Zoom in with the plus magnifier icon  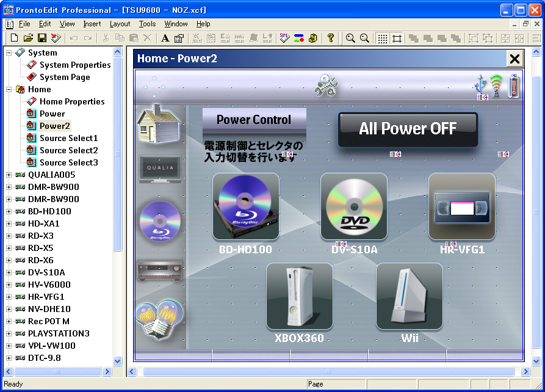[350, 38]
